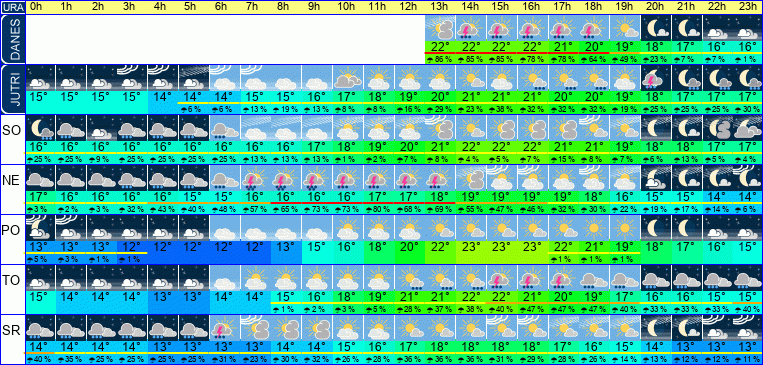Click DANES 15h thunderstorm weather icon
Screen dimensions: 763x365
pyautogui.click(x=502, y=28)
